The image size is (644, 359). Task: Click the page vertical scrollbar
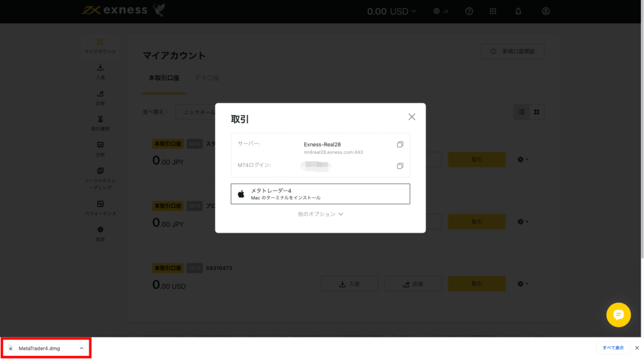[x=642, y=130]
